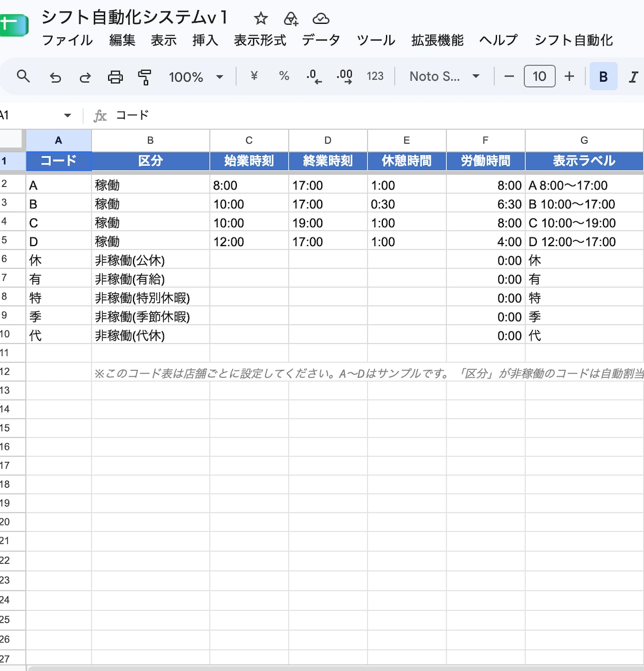Select header cell 始業時刻
Image resolution: width=644 pixels, height=671 pixels.
[249, 161]
